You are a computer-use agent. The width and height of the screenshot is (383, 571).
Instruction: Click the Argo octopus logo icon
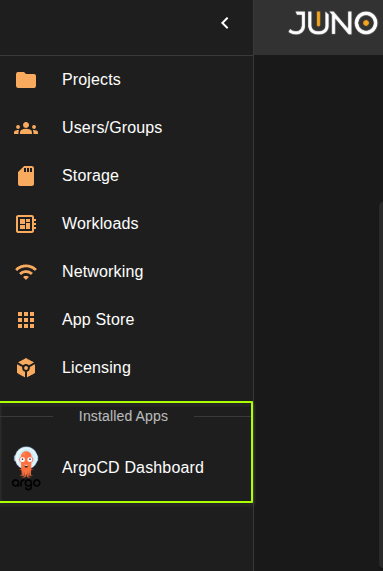point(26,468)
